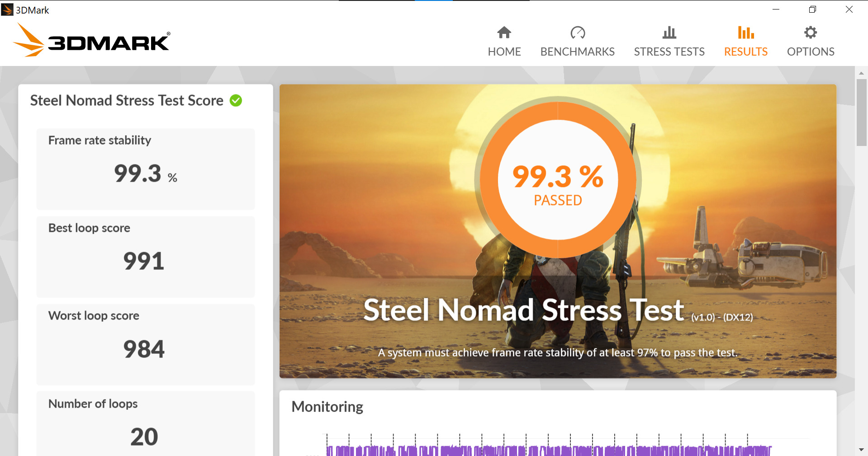Close the 3DMark window
Viewport: 868px width, 456px height.
[849, 9]
